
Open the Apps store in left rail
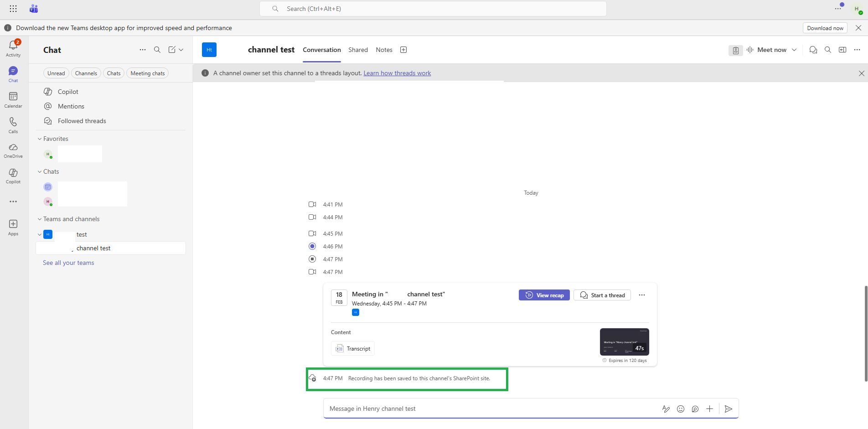13,227
